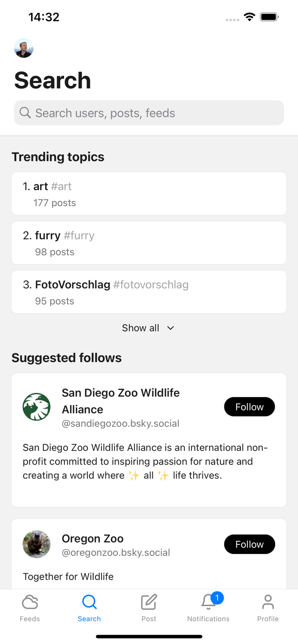
Task: Open the Feeds cloud icon
Action: (30, 603)
